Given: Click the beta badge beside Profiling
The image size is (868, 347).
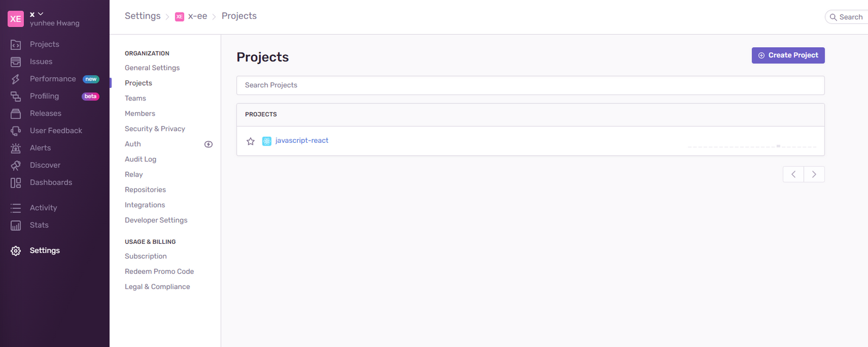Looking at the screenshot, I should (91, 97).
